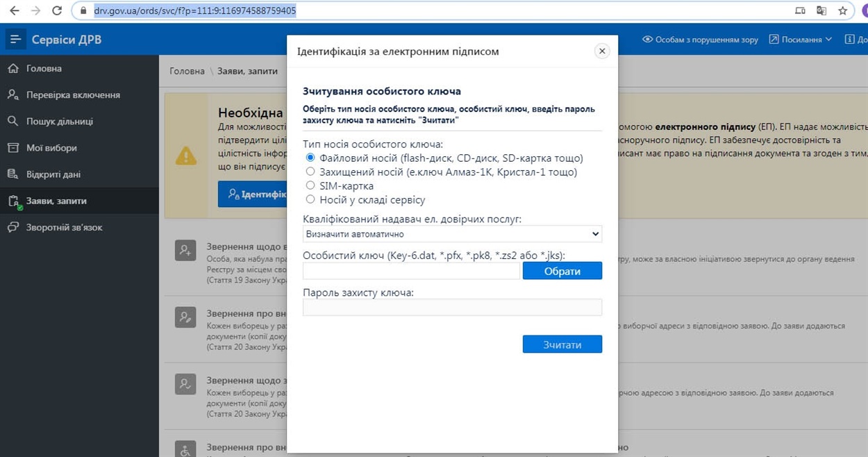
Task: Click the Зчитати button
Action: pos(562,344)
